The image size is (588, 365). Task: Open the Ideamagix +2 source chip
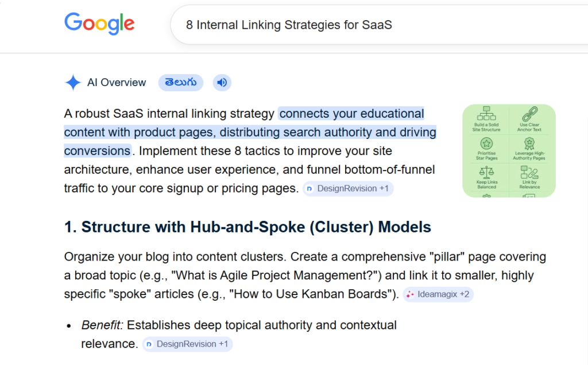coord(438,294)
